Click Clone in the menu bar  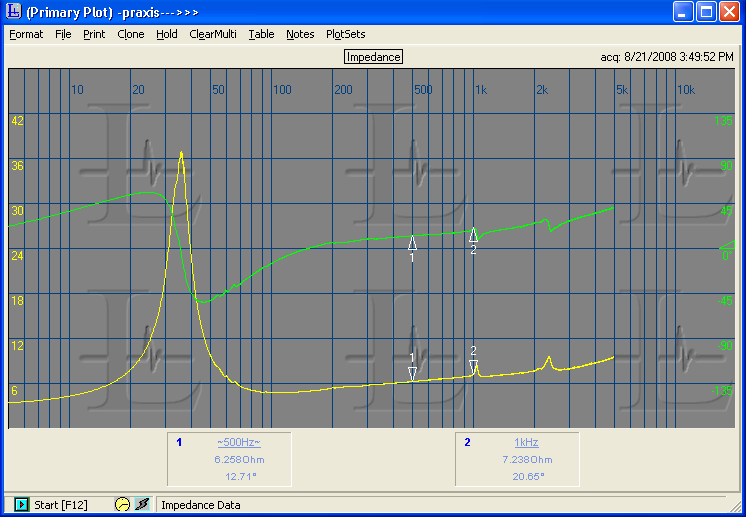click(131, 34)
